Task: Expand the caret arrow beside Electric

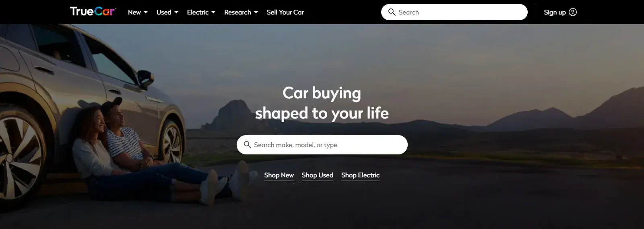Action: [213, 12]
